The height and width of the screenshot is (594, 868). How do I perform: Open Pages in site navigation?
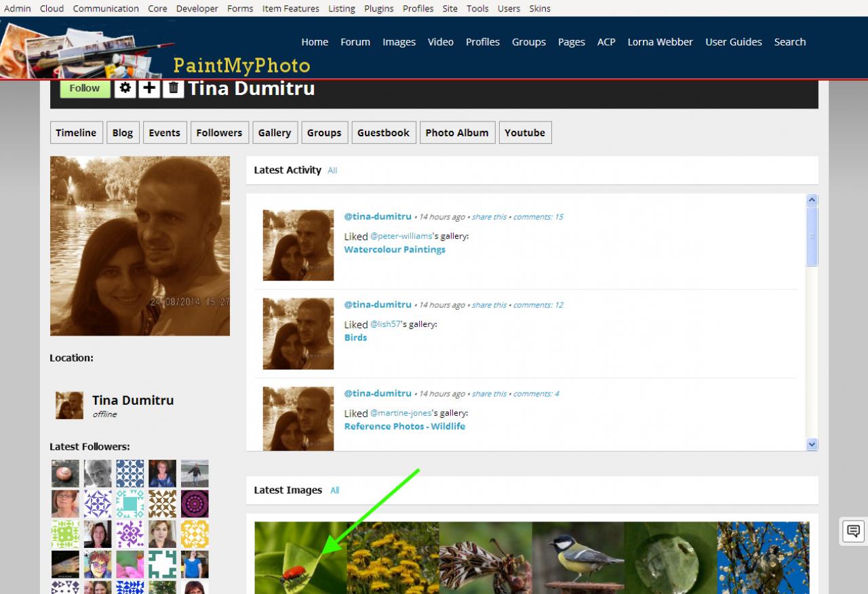[x=572, y=42]
